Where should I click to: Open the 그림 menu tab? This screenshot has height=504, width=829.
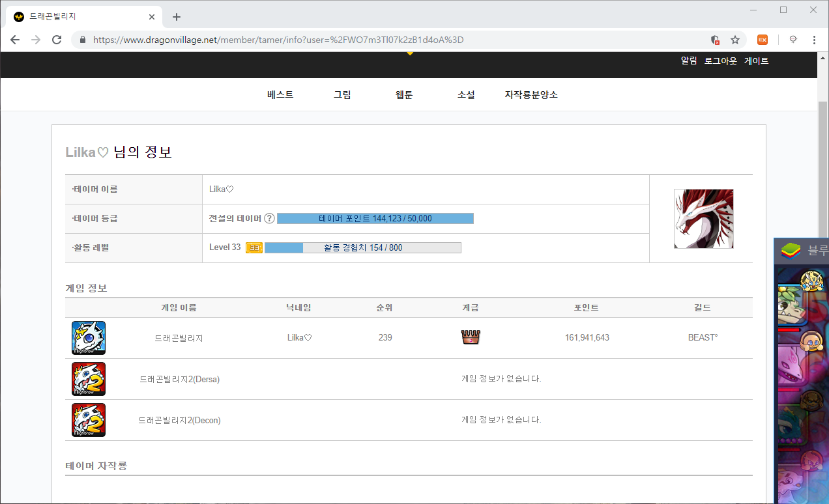click(x=342, y=94)
